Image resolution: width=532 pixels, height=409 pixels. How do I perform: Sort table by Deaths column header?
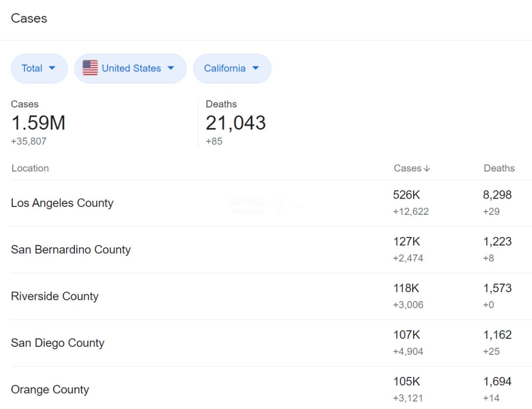(499, 169)
